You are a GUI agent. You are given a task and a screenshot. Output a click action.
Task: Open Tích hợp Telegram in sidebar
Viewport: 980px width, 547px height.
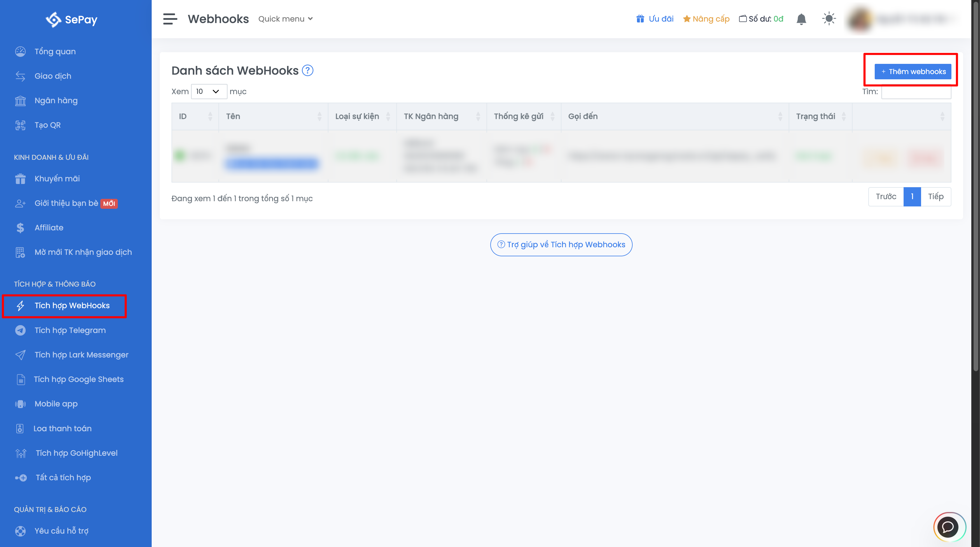coord(70,330)
